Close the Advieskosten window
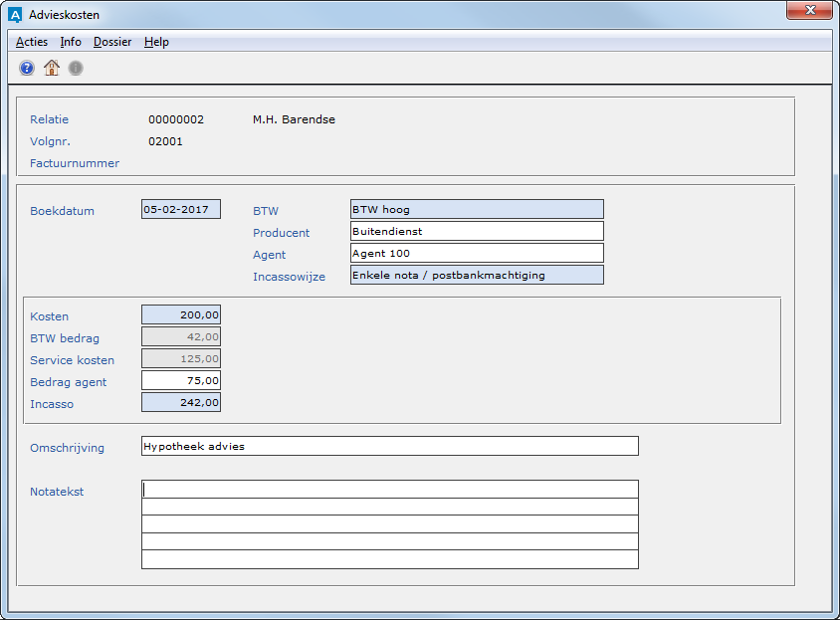Viewport: 840px width, 620px height. pos(811,11)
